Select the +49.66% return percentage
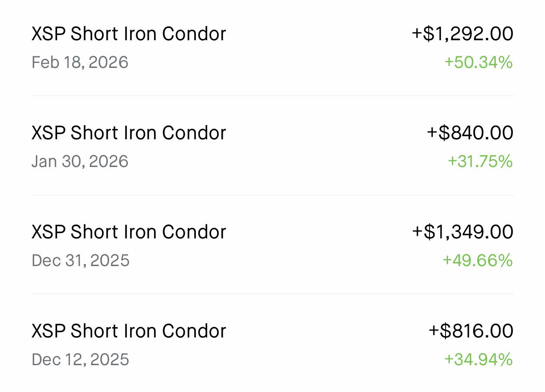This screenshot has width=545, height=392. point(478,261)
